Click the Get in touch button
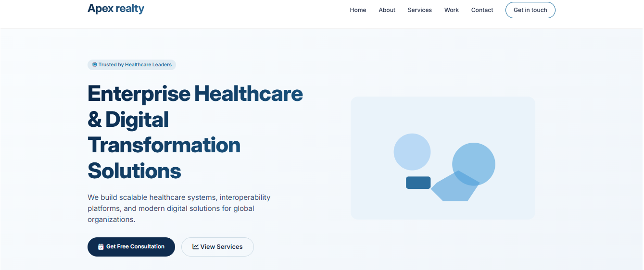The height and width of the screenshot is (270, 644). pos(530,10)
